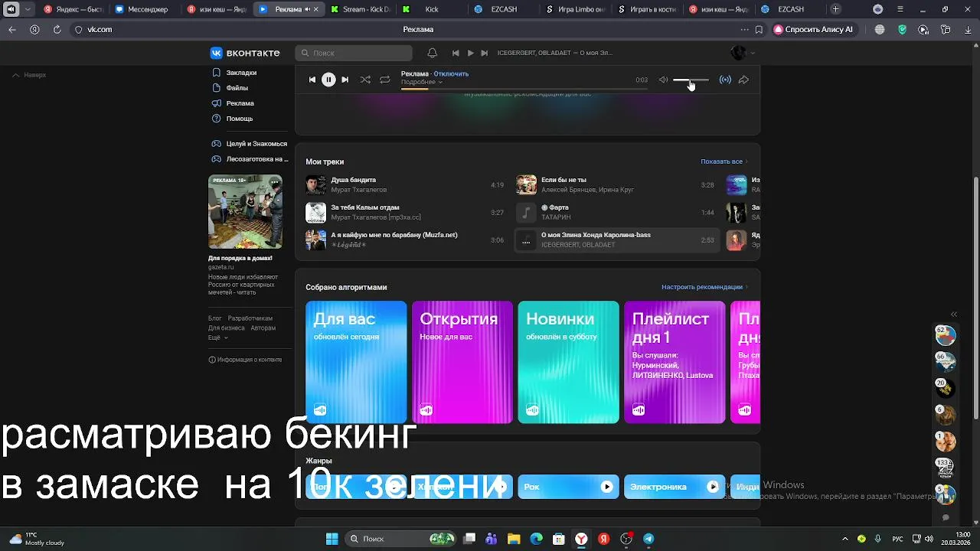980x551 pixels.
Task: Click the taskbar search box
Action: tap(400, 539)
